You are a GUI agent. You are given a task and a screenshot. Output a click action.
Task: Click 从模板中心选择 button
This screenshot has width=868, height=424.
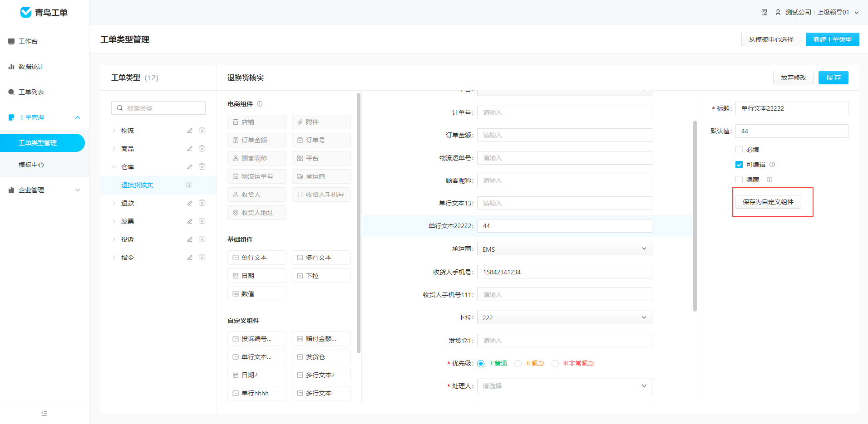(771, 39)
